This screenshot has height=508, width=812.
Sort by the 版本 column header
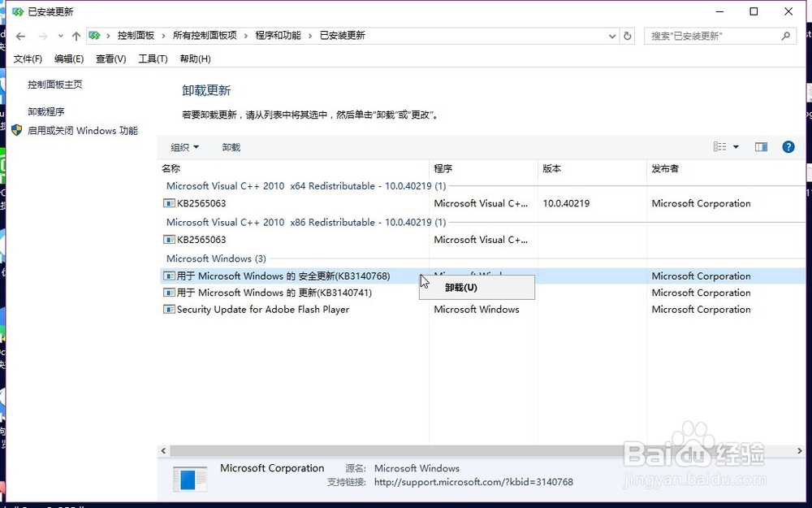click(x=552, y=168)
